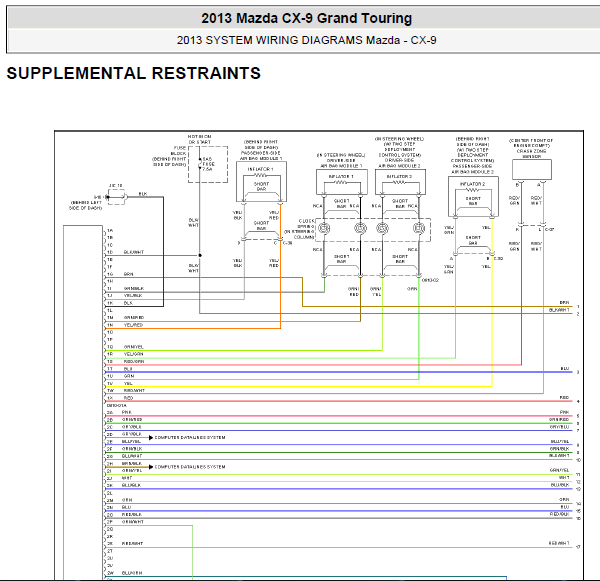Click the "2013 SYSTEM WIRING DIAGRAMS Mazda - CX-9" subtitle

pos(307,40)
